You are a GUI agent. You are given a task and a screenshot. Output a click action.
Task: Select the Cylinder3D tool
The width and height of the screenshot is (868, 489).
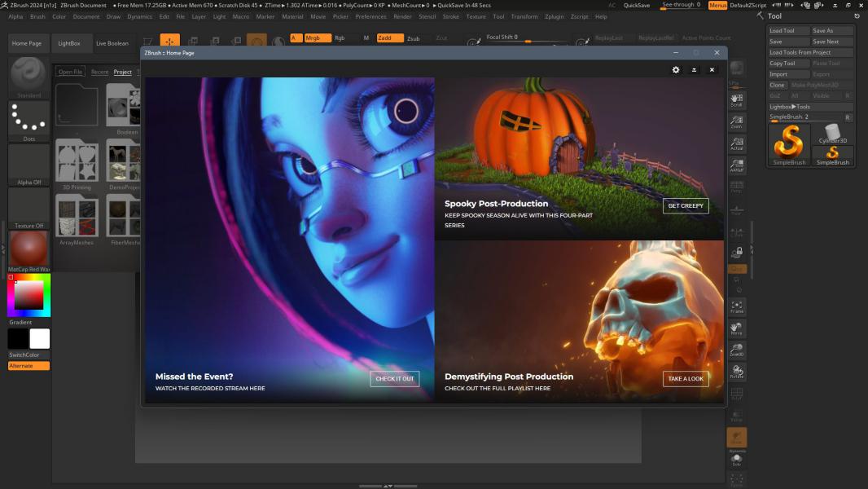832,134
